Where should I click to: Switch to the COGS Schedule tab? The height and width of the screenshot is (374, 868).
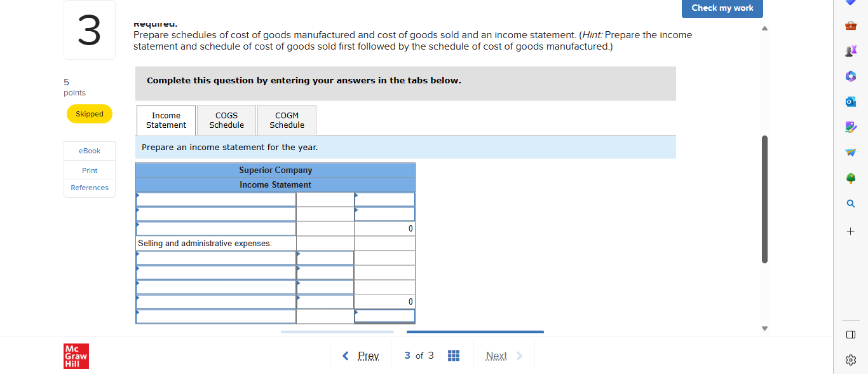(x=226, y=120)
